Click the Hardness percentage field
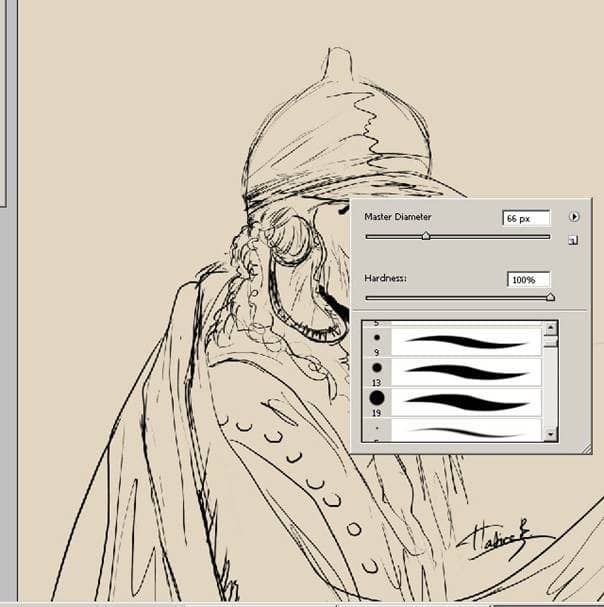Screen dimensions: 604x607 click(528, 279)
